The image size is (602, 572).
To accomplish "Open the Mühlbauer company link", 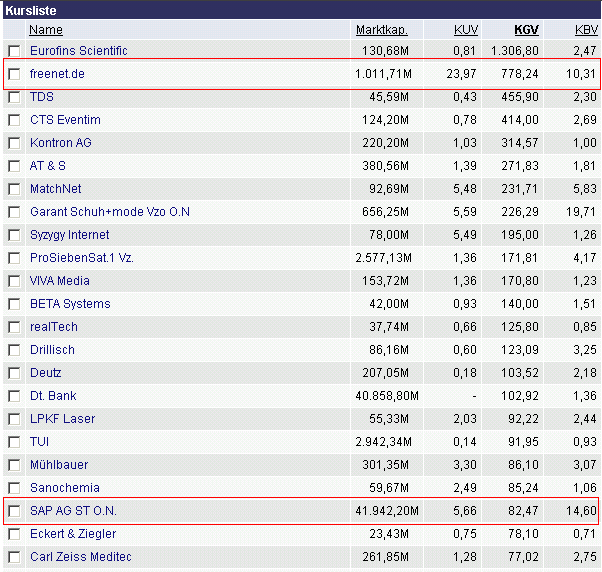I will tap(58, 465).
